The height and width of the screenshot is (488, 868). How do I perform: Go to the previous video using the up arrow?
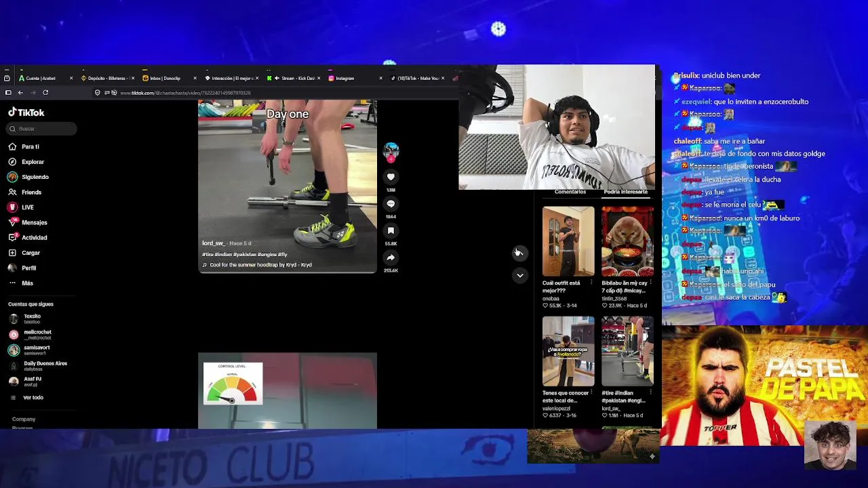[x=519, y=253]
